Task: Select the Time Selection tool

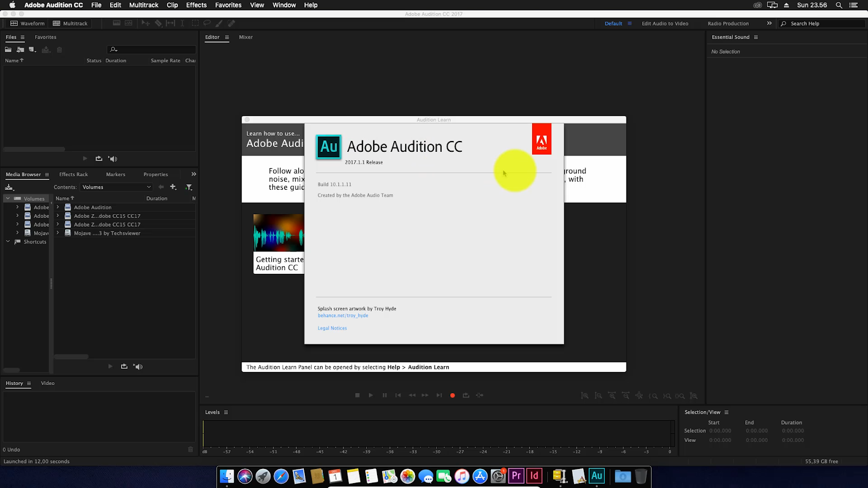Action: coord(182,23)
